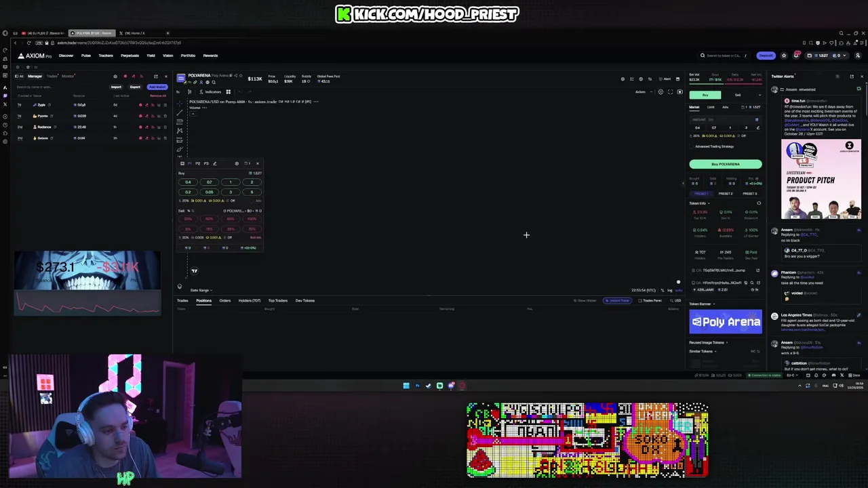Open the Perpetuals menu item
Screen dimensions: 868x488
tap(130, 56)
